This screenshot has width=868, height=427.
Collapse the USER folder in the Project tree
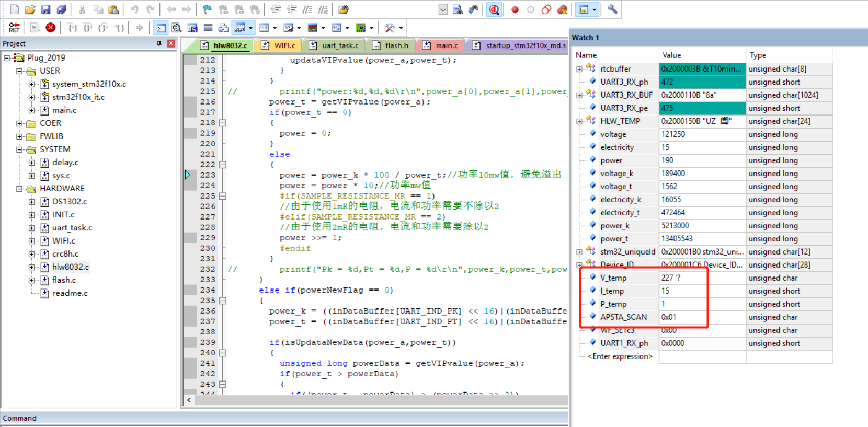click(x=19, y=71)
